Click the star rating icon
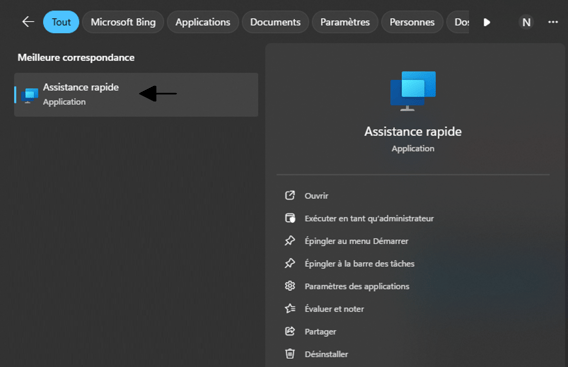This screenshot has height=367, width=568. coord(290,309)
